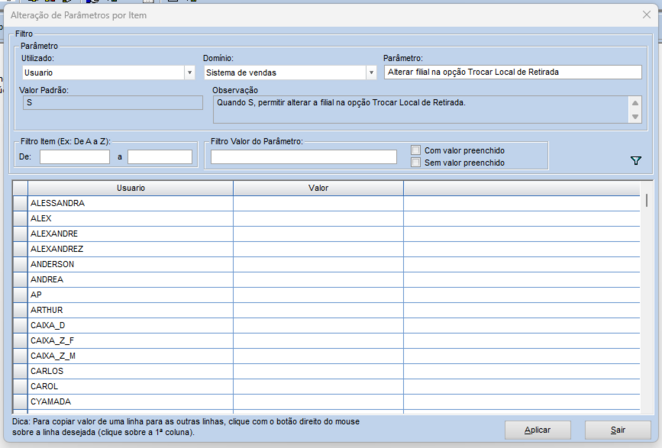Click the Sistema de vendas combo value
Image resolution: width=662 pixels, height=448 pixels.
pos(285,73)
